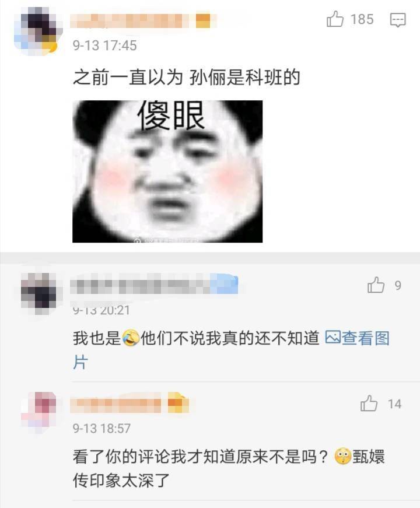Viewport: 420px width, 508px height.
Task: Open the pink avatar of the 18:57 reply author
Action: coord(39,412)
